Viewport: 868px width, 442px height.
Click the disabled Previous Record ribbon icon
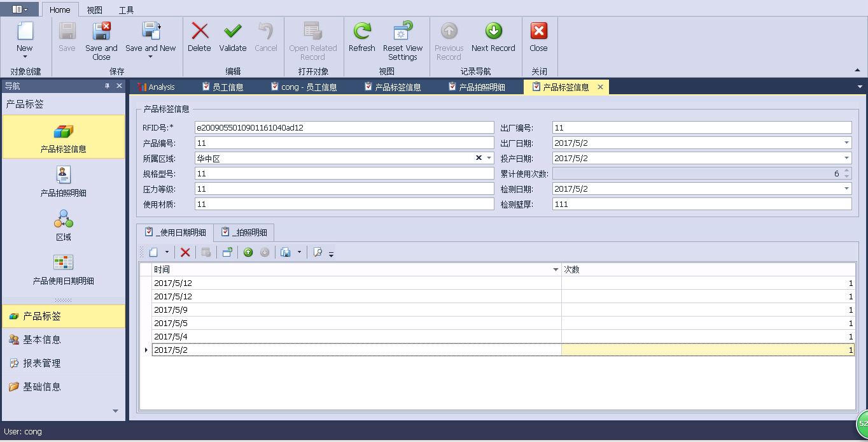[449, 31]
